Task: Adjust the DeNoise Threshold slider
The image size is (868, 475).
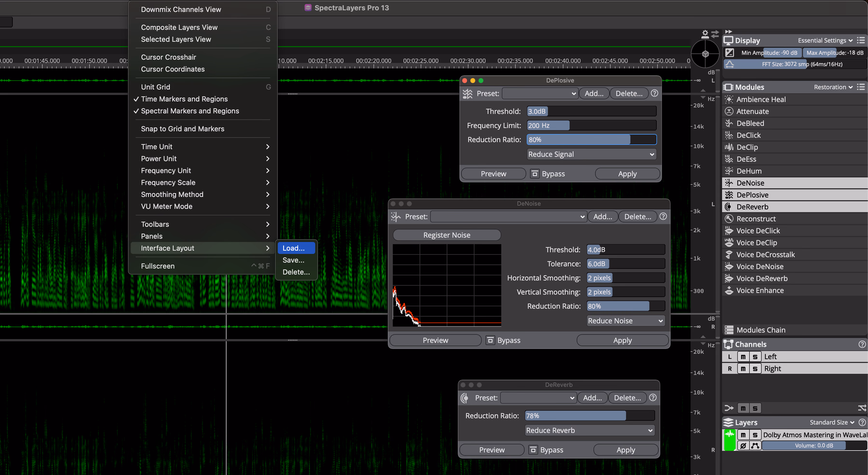Action: (x=625, y=250)
